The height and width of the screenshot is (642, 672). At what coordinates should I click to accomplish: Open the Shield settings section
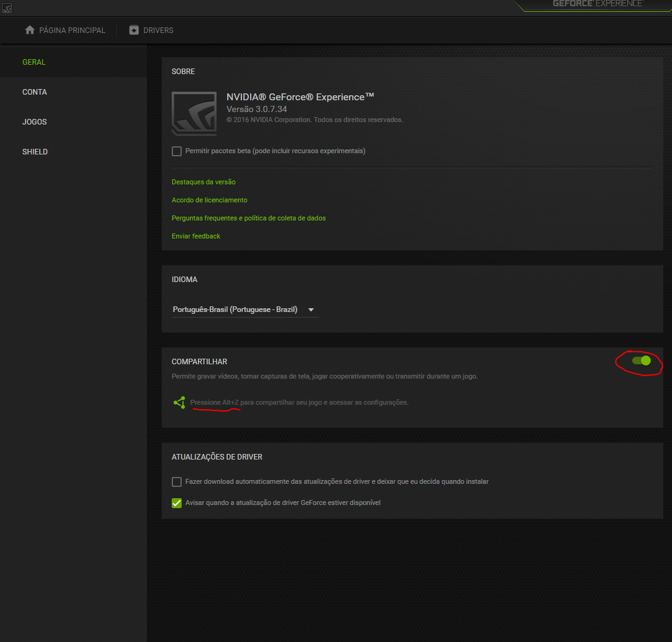coord(73,152)
